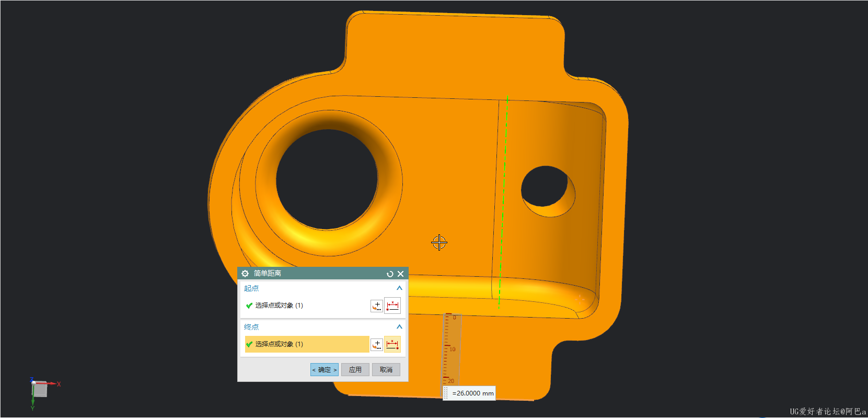The height and width of the screenshot is (418, 868).
Task: Click the 取消 button
Action: click(386, 370)
